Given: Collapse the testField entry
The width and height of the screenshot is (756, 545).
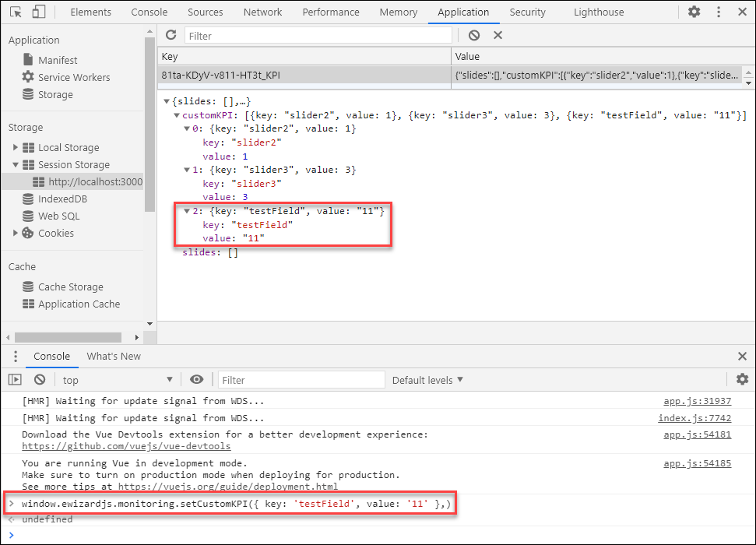Looking at the screenshot, I should (186, 210).
